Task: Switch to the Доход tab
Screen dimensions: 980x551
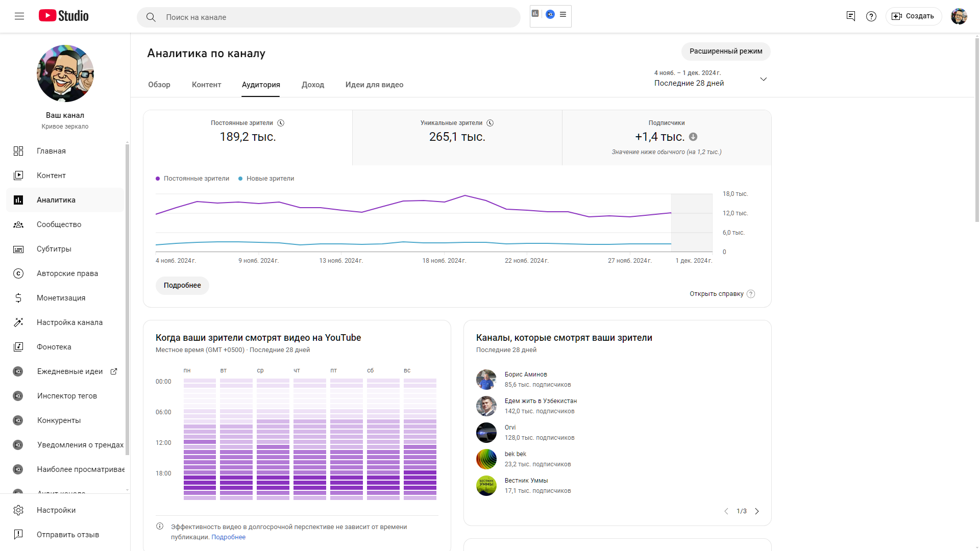Action: [313, 85]
